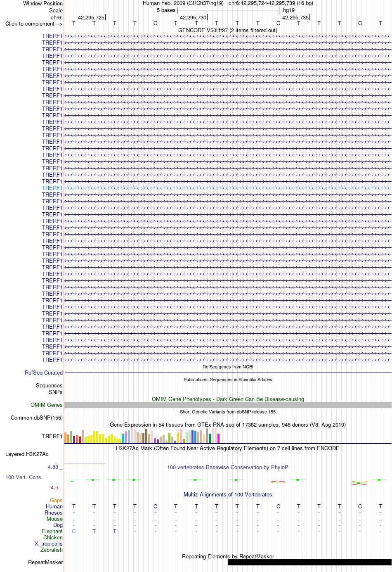Open 'Short Genetic Variants from dbSNP release 155'
The width and height of the screenshot is (392, 572).
point(228,412)
